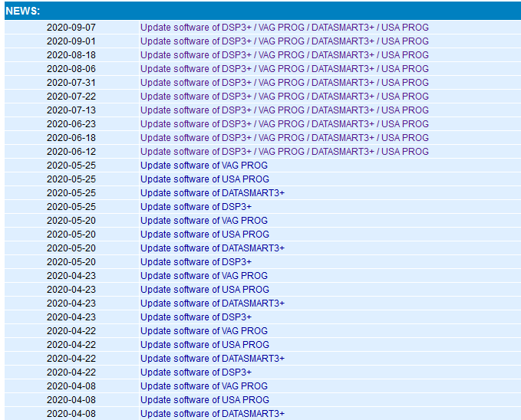Open the 2020-09-01 software update link

click(x=285, y=41)
